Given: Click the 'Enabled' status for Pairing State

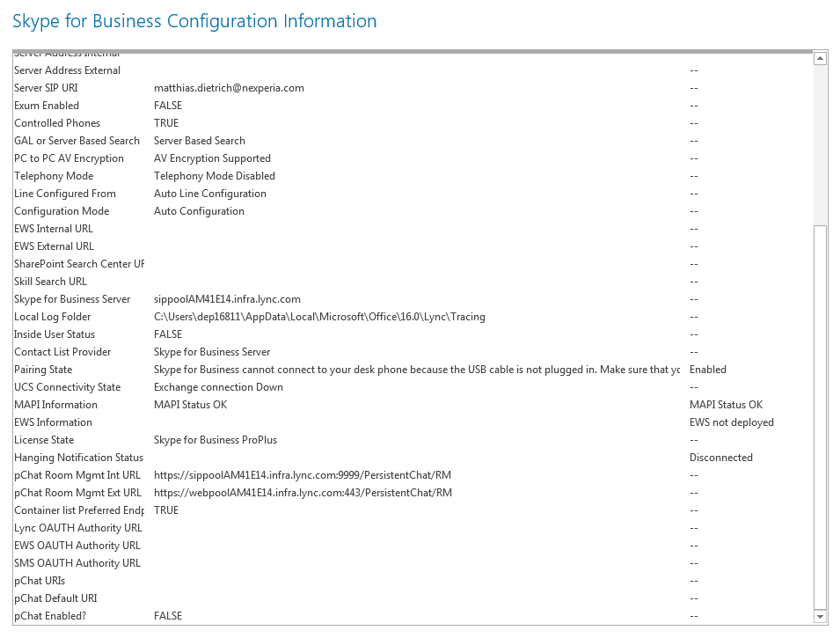Looking at the screenshot, I should click(708, 370).
